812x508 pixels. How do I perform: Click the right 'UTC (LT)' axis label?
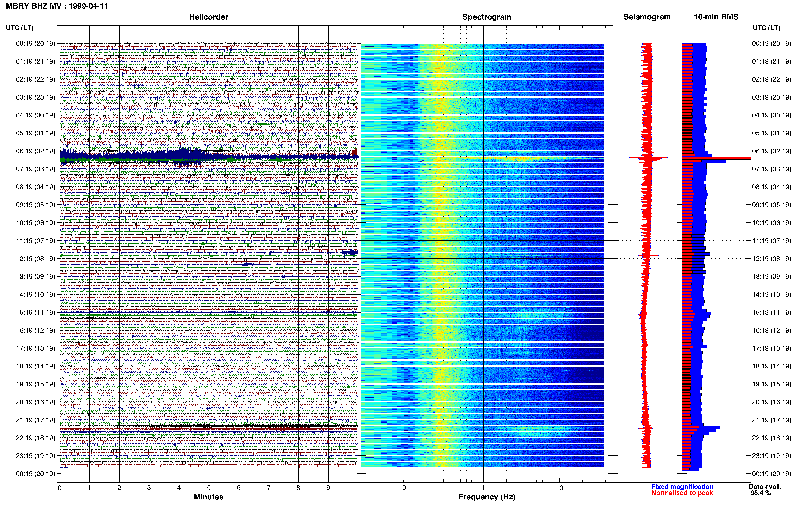tap(767, 28)
